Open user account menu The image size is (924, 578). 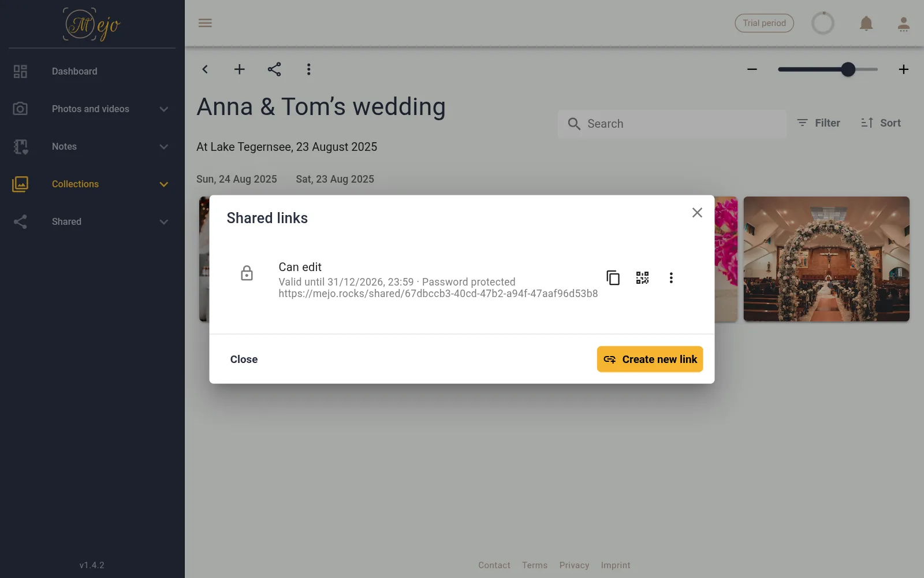coord(904,24)
